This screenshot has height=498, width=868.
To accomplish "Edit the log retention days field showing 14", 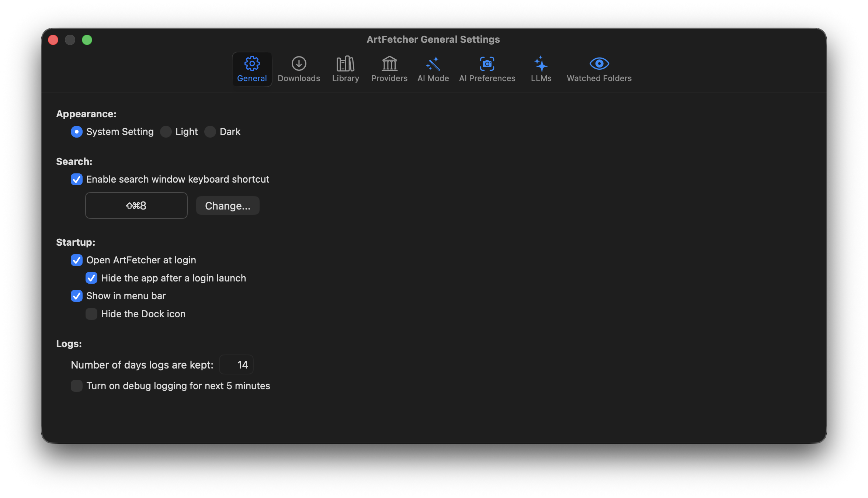I will 236,365.
